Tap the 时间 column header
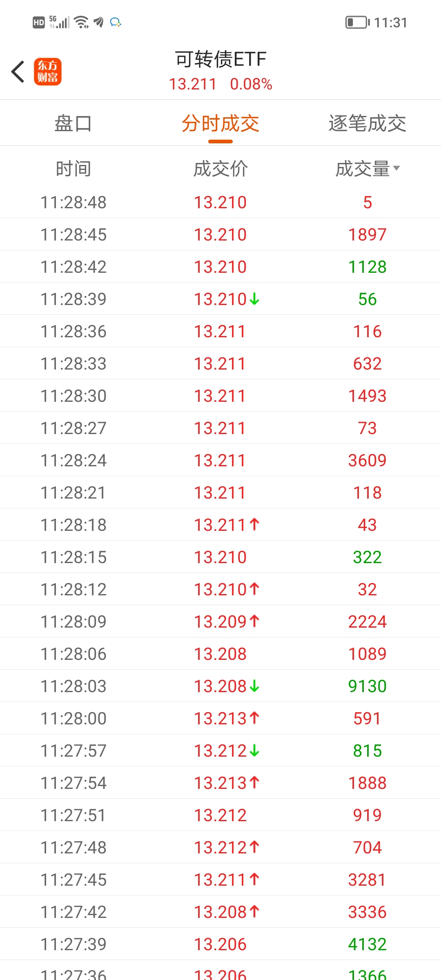 point(73,169)
